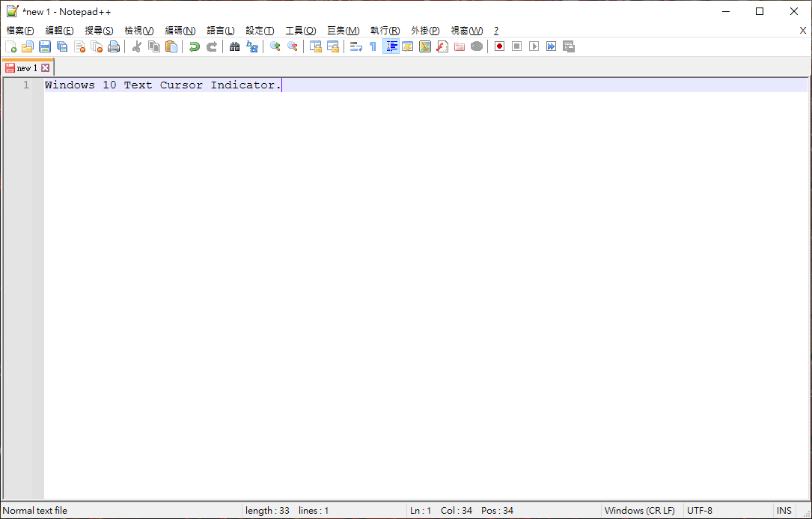This screenshot has width=812, height=519.
Task: Click 'Ln : 1' position status field
Action: coord(421,511)
